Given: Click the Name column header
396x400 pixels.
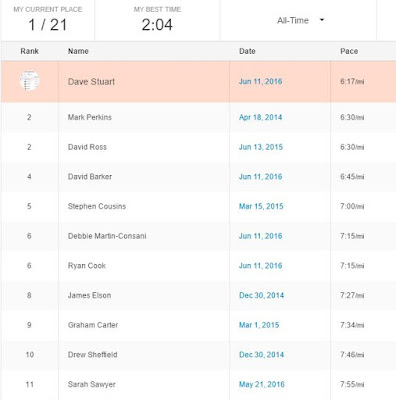Looking at the screenshot, I should 78,51.
